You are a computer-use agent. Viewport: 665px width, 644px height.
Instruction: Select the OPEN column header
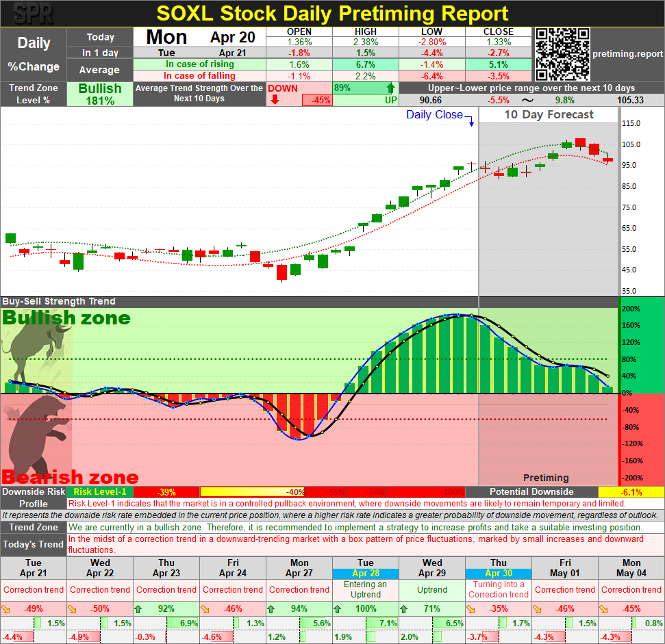tap(299, 31)
